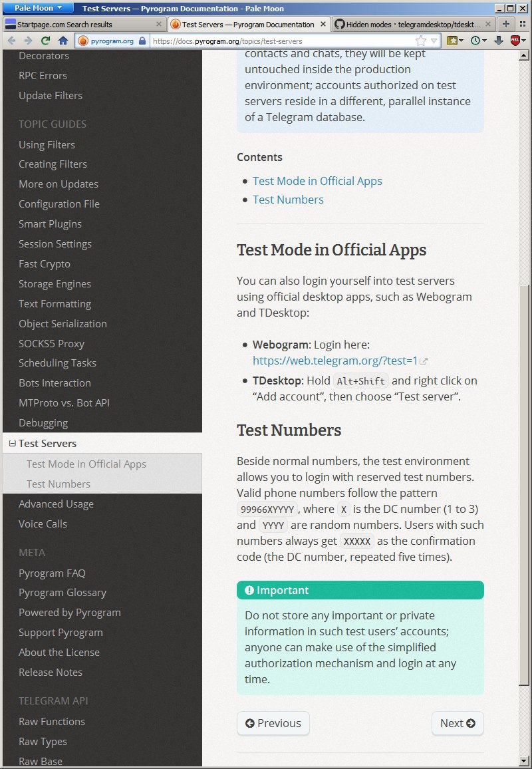Select Configuration File in the sidebar
This screenshot has width=532, height=769.
(x=59, y=204)
